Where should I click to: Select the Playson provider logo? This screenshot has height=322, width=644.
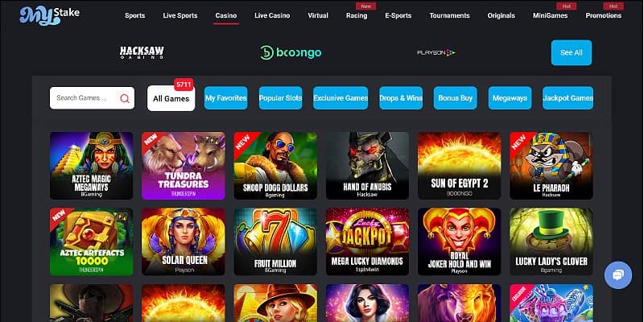coord(436,52)
